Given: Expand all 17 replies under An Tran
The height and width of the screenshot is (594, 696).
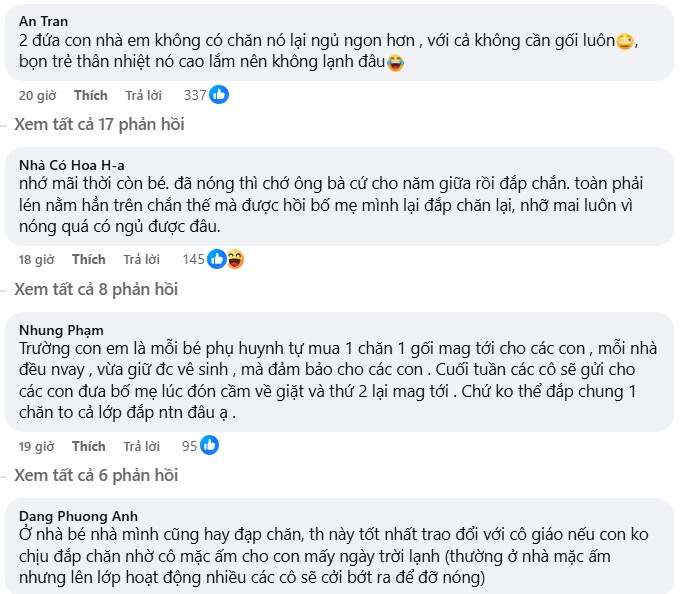Looking at the screenshot, I should click(99, 125).
